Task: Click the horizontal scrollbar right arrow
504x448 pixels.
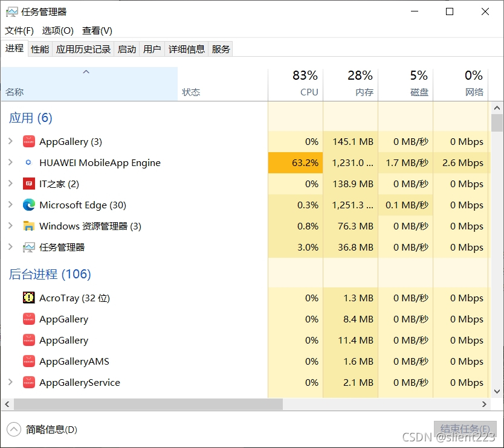Action: [485, 405]
